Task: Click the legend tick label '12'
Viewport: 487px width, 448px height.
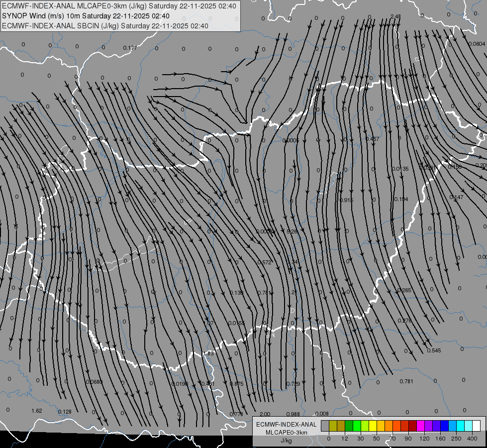Action: coord(345,439)
